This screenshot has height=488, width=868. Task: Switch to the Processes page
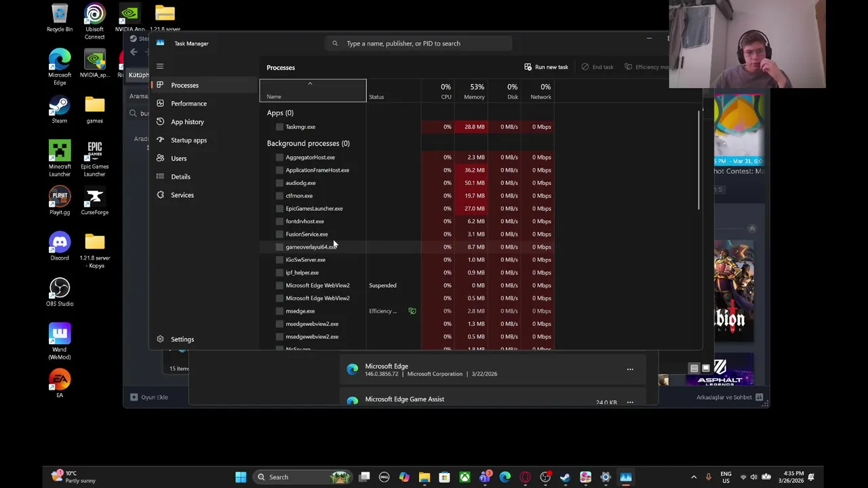(x=203, y=85)
